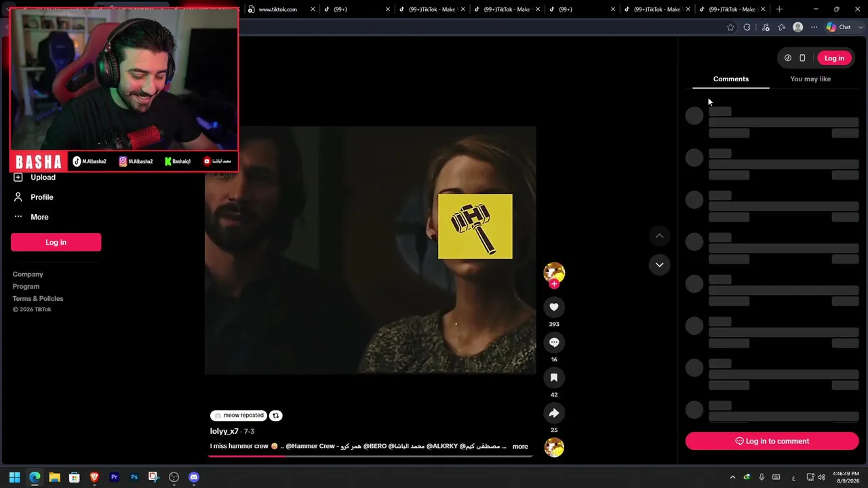868x488 pixels.
Task: Show hidden system tray icons
Action: pyautogui.click(x=732, y=477)
